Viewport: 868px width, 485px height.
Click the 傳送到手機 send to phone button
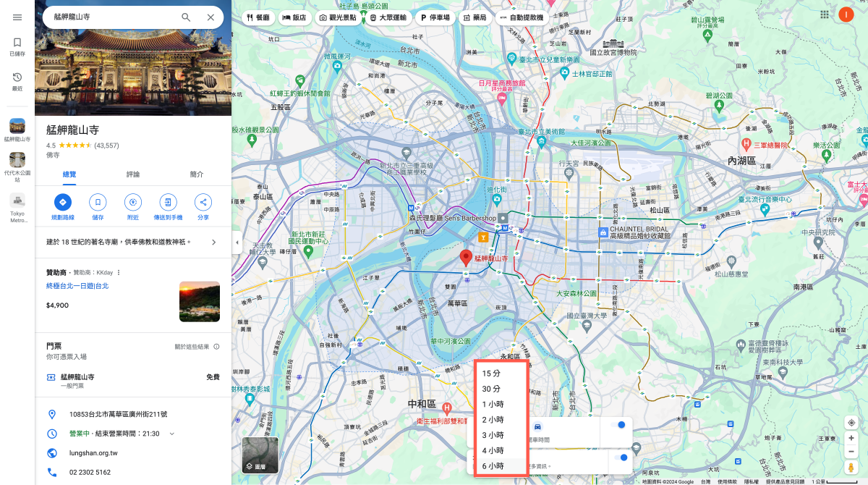pos(168,208)
